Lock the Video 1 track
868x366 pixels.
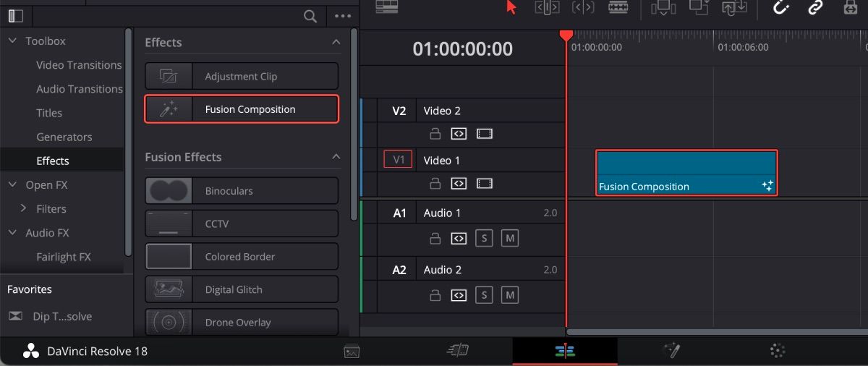pos(435,184)
